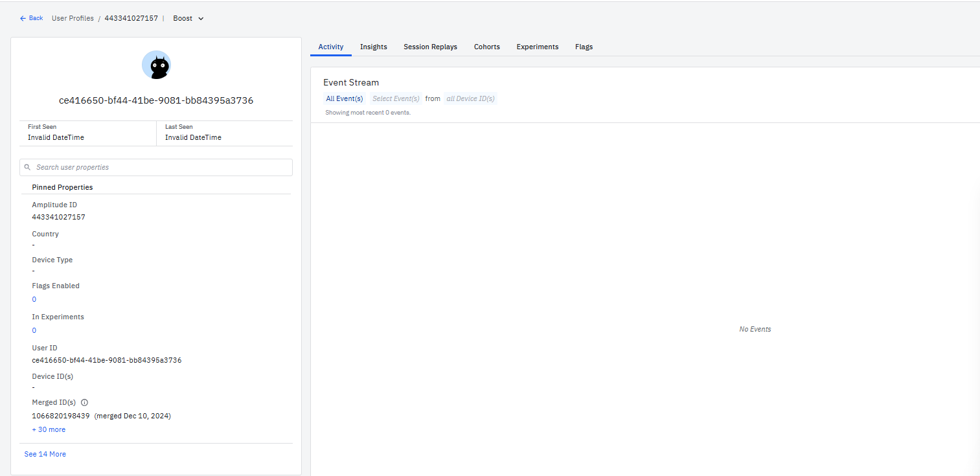Open the Experiments tab

click(x=538, y=47)
